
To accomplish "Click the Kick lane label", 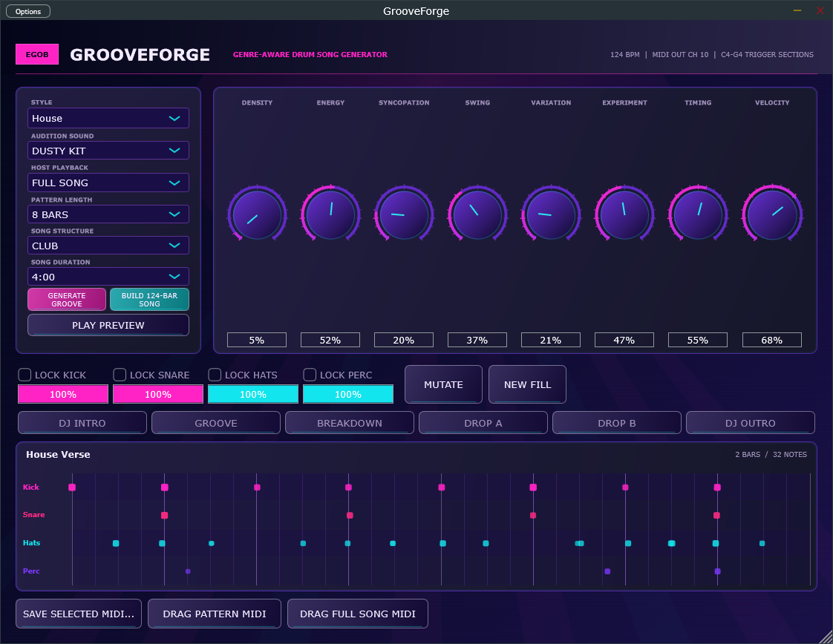I will tap(31, 487).
